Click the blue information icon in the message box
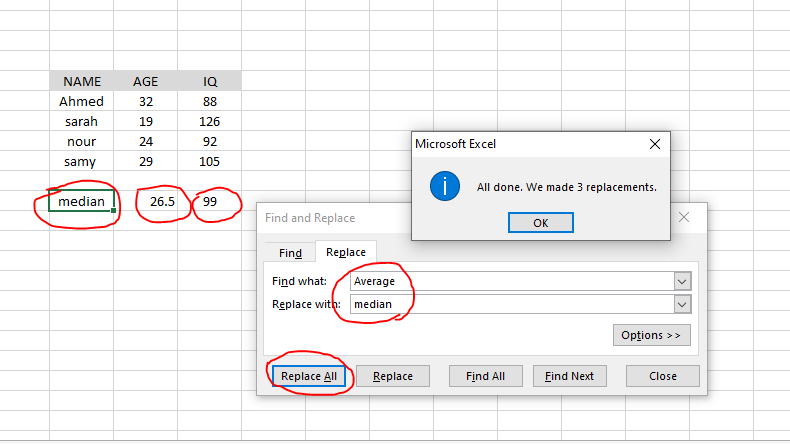 pyautogui.click(x=444, y=186)
